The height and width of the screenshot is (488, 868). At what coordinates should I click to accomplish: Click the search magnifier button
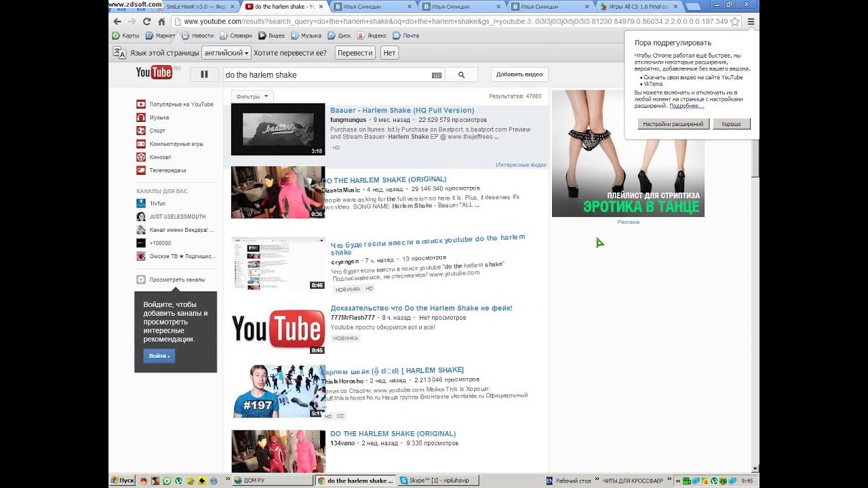[x=461, y=75]
